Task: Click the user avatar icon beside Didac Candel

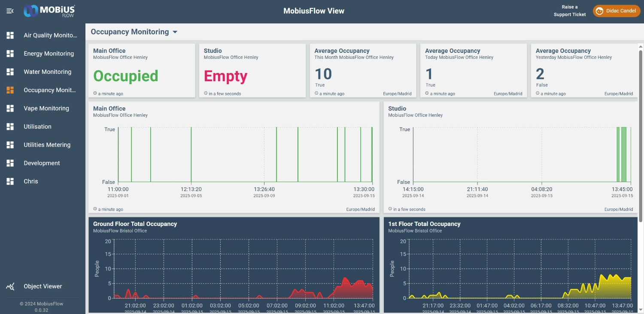Action: pos(600,11)
